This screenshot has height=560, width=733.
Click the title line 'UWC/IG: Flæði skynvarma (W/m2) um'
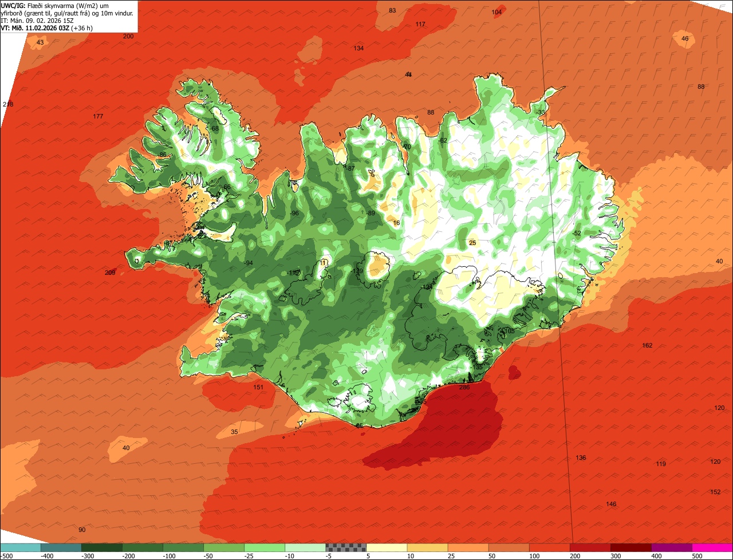[x=54, y=5]
